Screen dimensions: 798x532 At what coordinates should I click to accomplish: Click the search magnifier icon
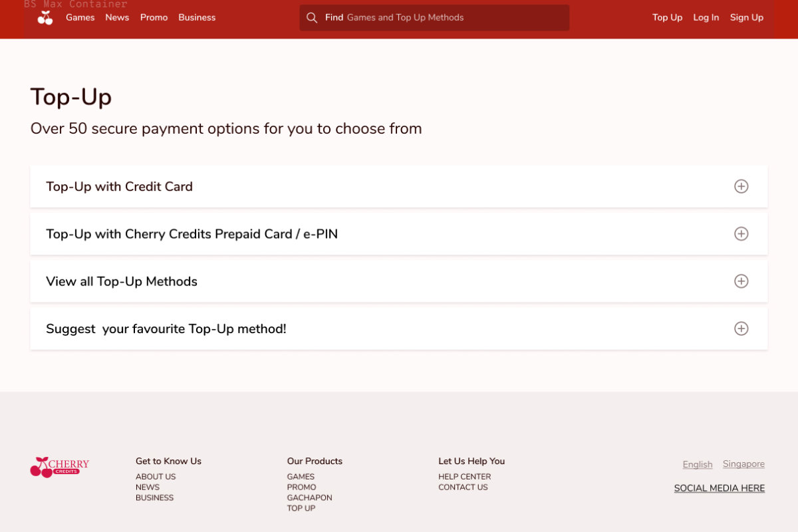click(311, 18)
